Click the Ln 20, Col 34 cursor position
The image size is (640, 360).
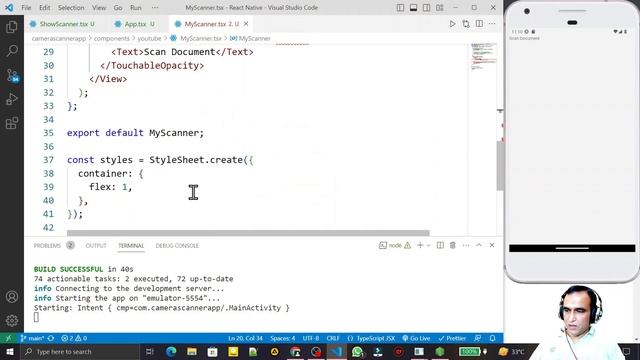click(x=245, y=338)
